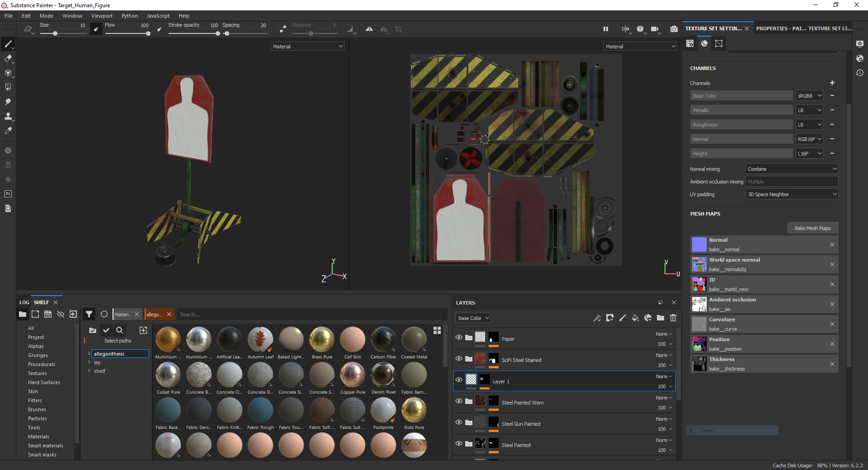The height and width of the screenshot is (470, 868).
Task: Select the Smudge tool
Action: click(x=8, y=102)
